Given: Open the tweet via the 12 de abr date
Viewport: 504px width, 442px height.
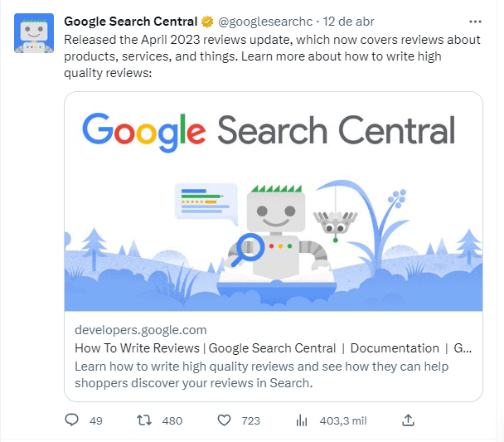Looking at the screenshot, I should (x=349, y=22).
